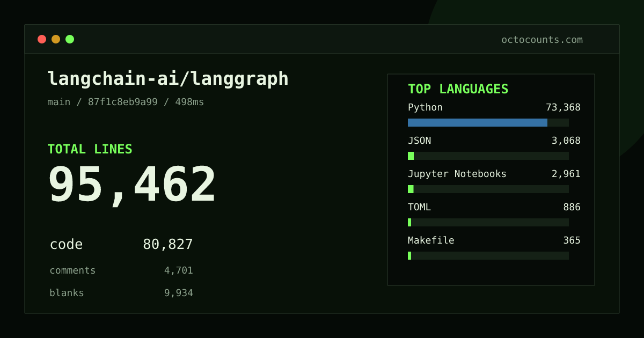Click the Makefile progress bar
The width and height of the screenshot is (644, 338).
click(x=488, y=255)
